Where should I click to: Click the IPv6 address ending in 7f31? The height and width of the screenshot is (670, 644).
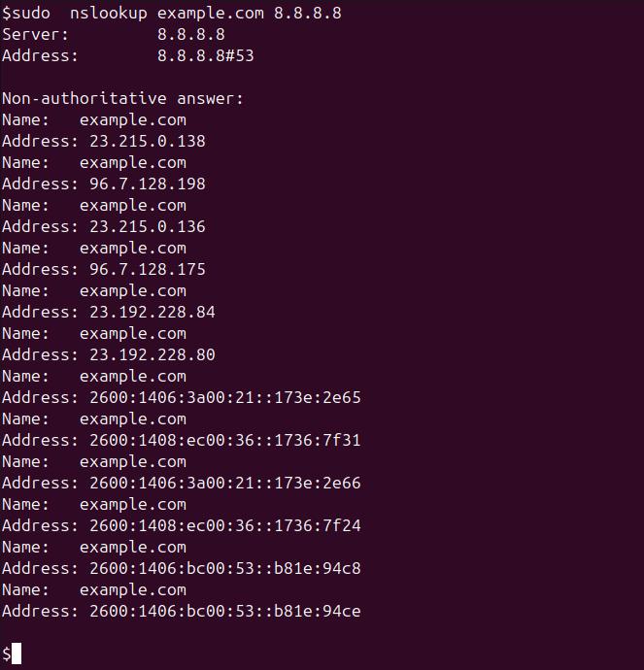tap(224, 440)
